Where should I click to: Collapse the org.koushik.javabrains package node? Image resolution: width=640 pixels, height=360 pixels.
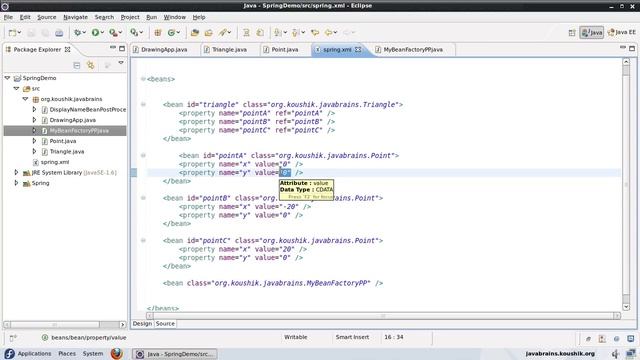pos(25,99)
